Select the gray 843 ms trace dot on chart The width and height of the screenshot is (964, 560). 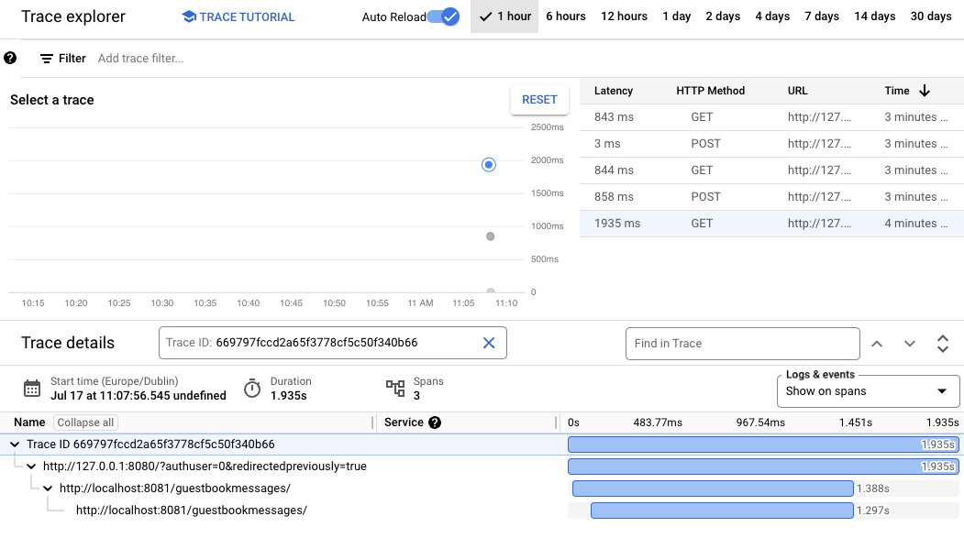tap(491, 236)
